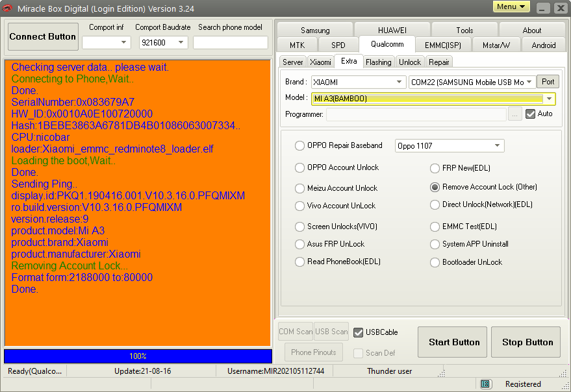Select EMMC Test(EDL) option
The width and height of the screenshot is (571, 392).
point(435,227)
